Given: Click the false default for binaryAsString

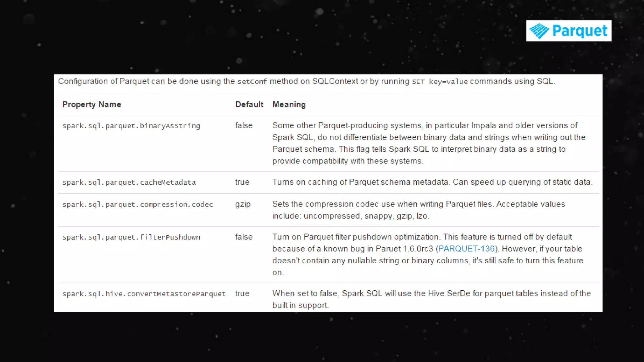Looking at the screenshot, I should pos(244,126).
